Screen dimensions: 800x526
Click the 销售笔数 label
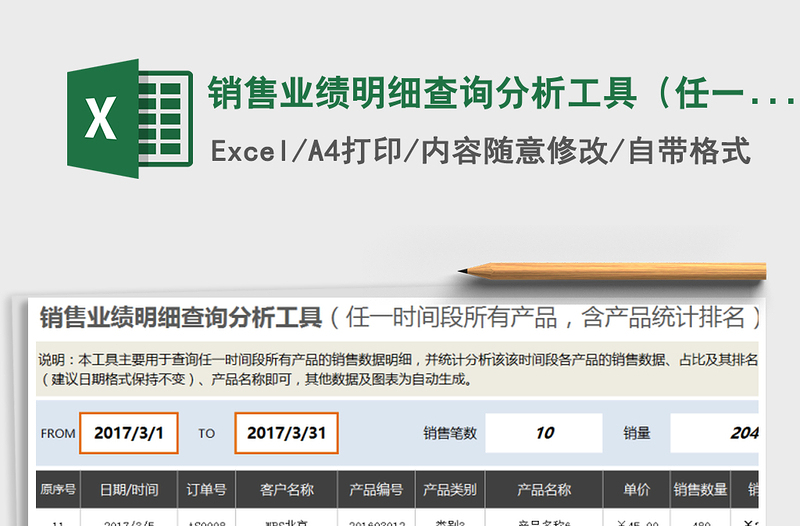(x=449, y=433)
